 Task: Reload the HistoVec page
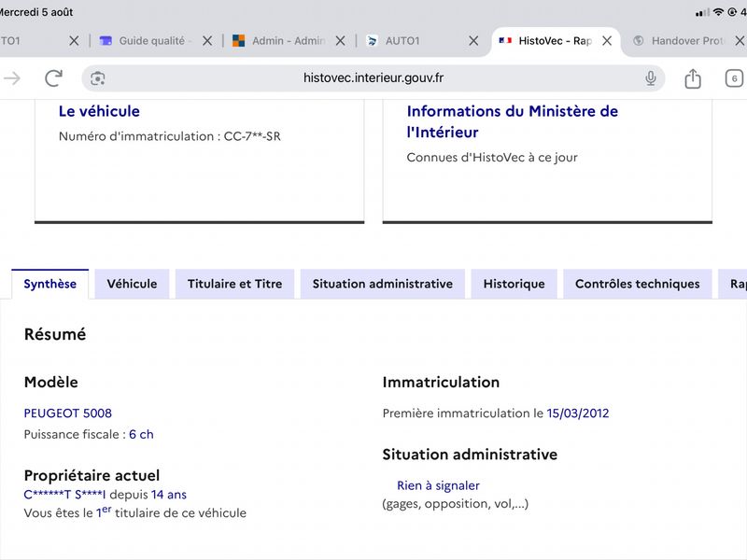54,78
